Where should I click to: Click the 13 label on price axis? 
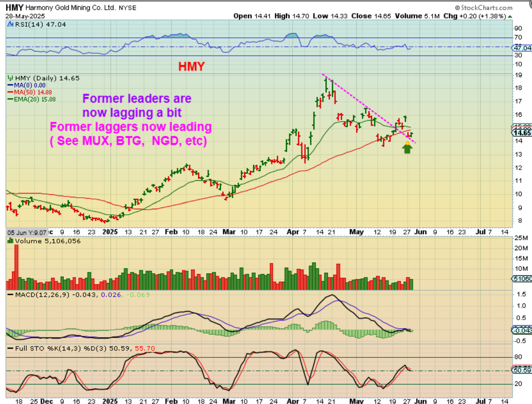pyautogui.click(x=519, y=154)
